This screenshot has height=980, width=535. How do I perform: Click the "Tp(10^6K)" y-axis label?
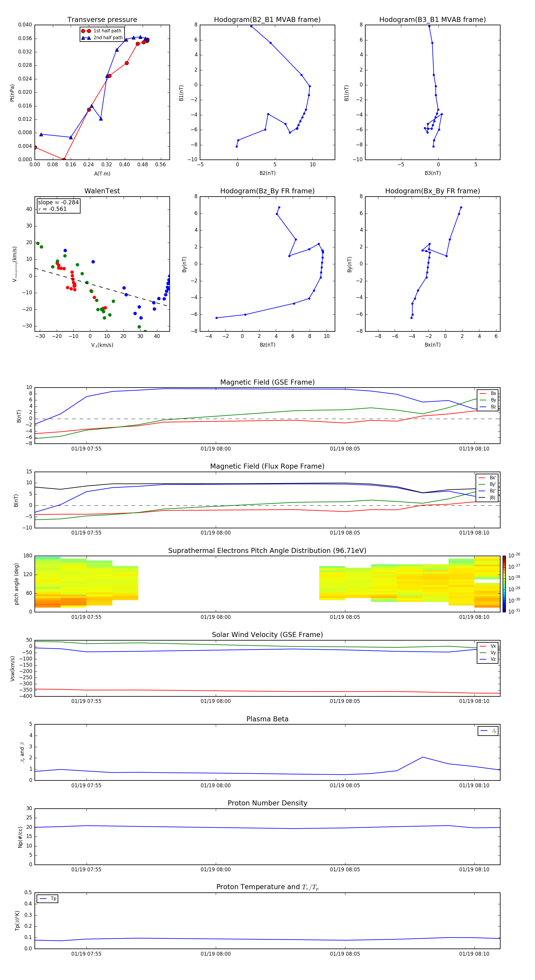point(17,921)
